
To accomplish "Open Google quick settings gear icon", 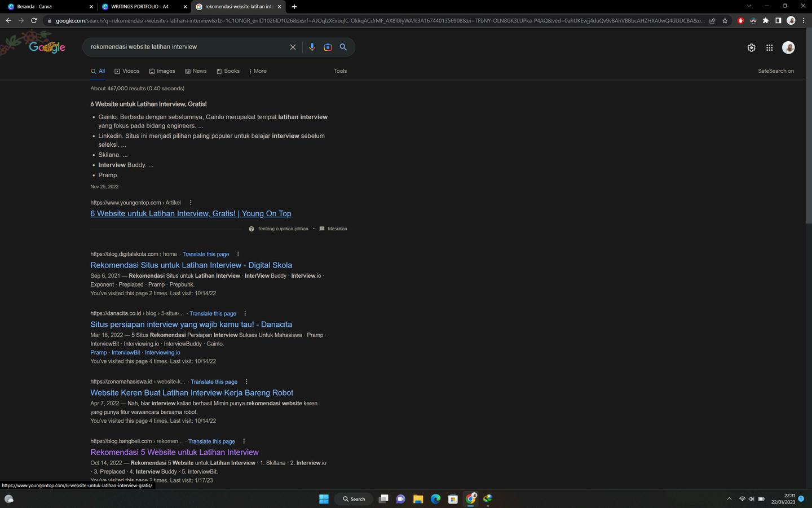I will (x=751, y=48).
